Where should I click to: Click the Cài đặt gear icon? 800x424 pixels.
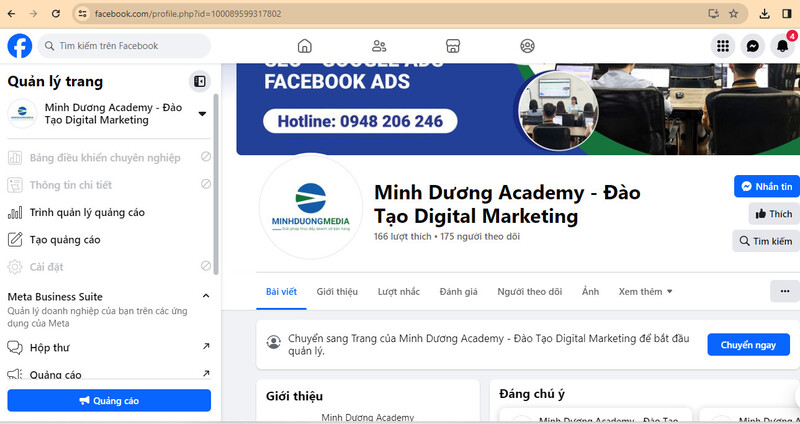click(15, 267)
